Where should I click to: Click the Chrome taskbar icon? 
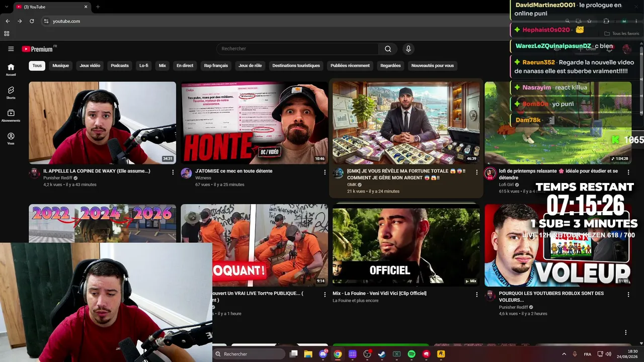pyautogui.click(x=338, y=354)
